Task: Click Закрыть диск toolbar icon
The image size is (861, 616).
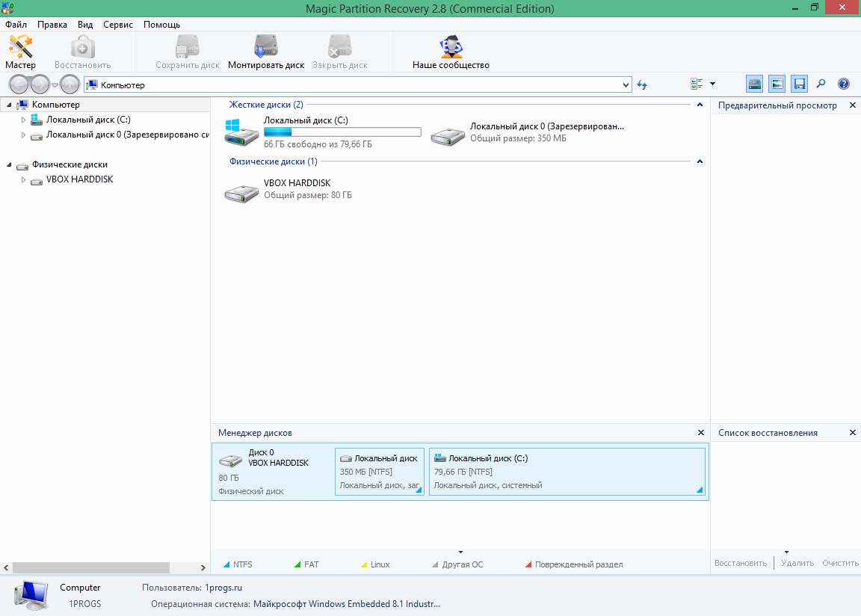Action: pyautogui.click(x=340, y=52)
